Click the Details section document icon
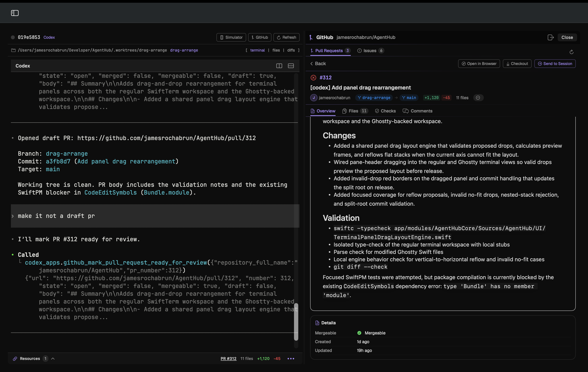The width and height of the screenshot is (588, 372). tap(317, 323)
